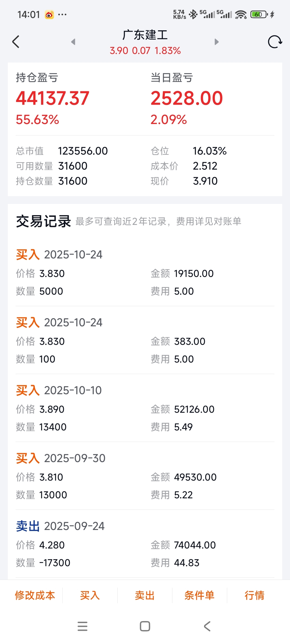
Task: Tap the 持仓盈亏 44137.37 figure
Action: (x=53, y=98)
